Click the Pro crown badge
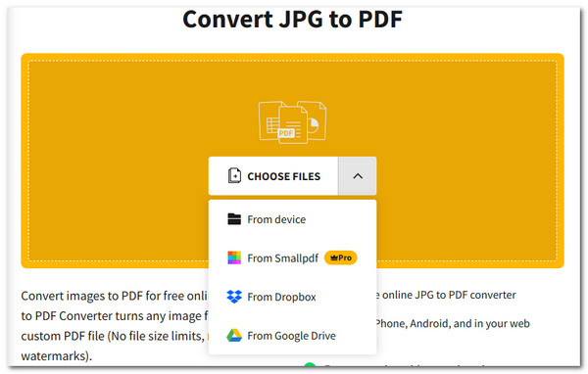Image resolution: width=588 pixels, height=374 pixels. (x=340, y=257)
